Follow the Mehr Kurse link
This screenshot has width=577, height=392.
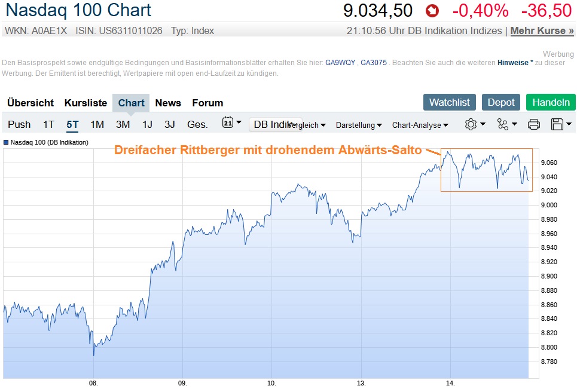coord(542,30)
